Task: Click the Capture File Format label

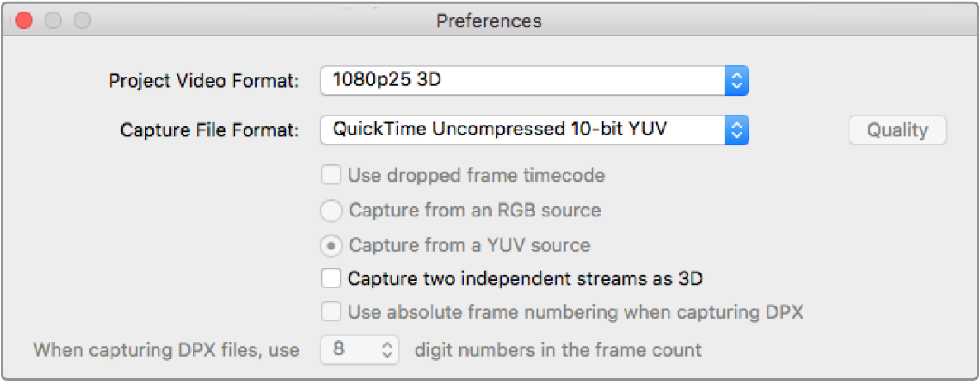Action: (210, 130)
